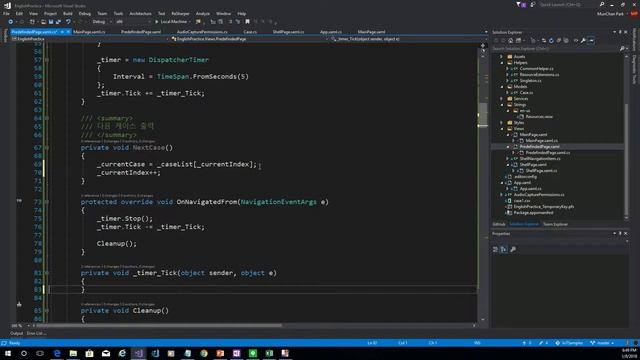Image resolution: width=640 pixels, height=360 pixels.
Task: Click Categorized icon in Properties panel
Action: pos(495,249)
